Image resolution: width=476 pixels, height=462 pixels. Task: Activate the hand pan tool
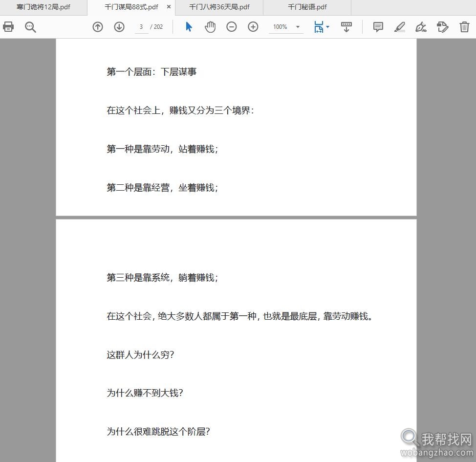coord(210,27)
